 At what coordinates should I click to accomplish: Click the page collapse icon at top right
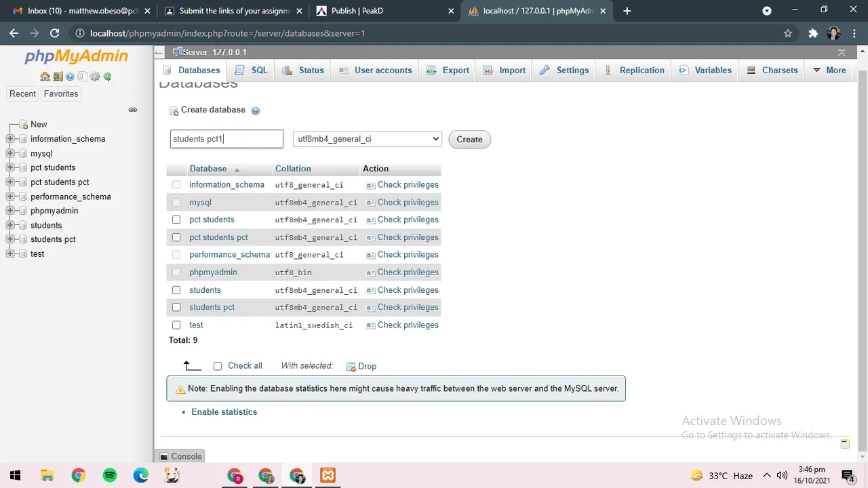click(842, 52)
